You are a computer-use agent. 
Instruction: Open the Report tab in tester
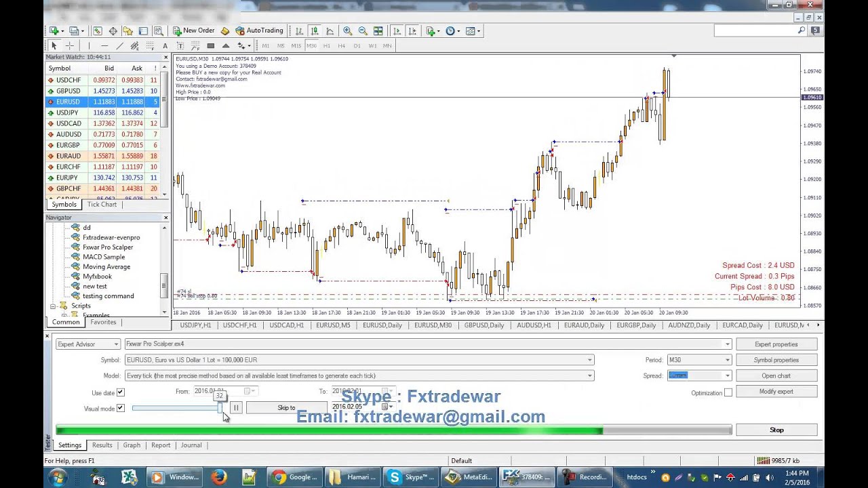pos(161,445)
